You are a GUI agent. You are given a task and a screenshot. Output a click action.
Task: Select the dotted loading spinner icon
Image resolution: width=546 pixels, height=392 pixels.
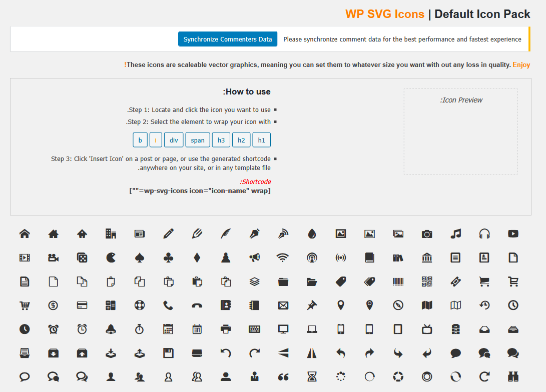340,376
